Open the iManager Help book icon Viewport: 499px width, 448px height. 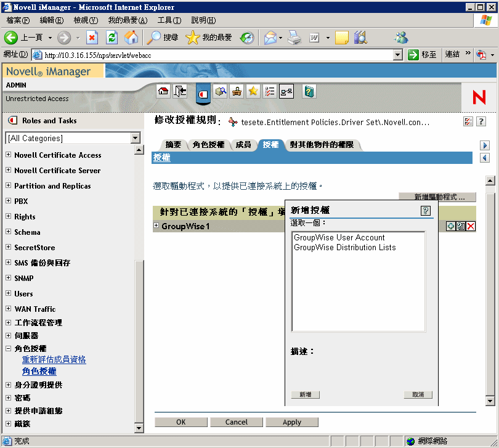pyautogui.click(x=309, y=92)
